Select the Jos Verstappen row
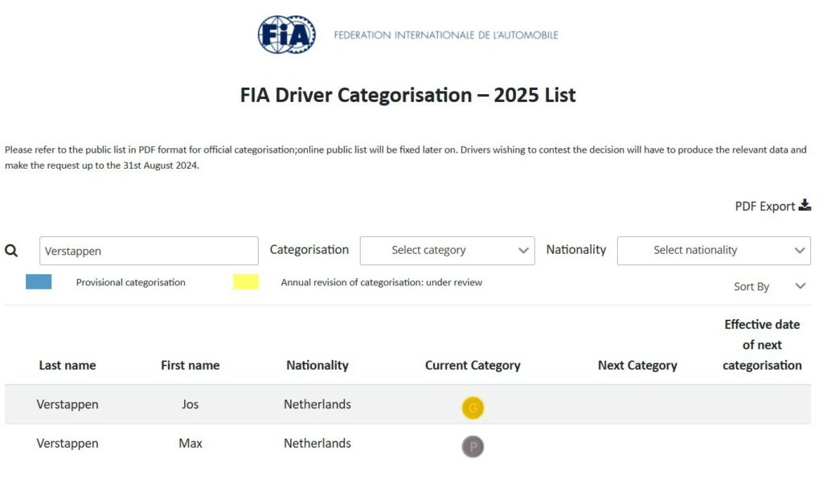The image size is (823, 504). click(x=190, y=404)
